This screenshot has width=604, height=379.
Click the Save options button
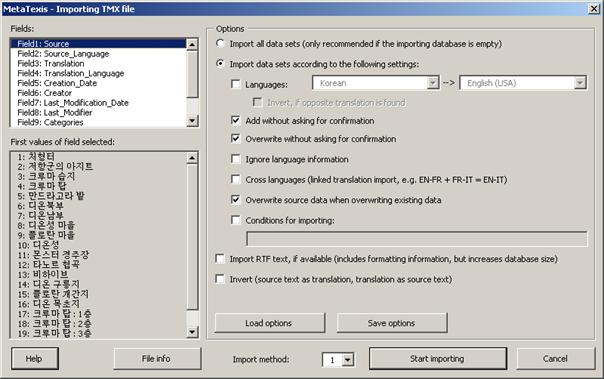[392, 323]
